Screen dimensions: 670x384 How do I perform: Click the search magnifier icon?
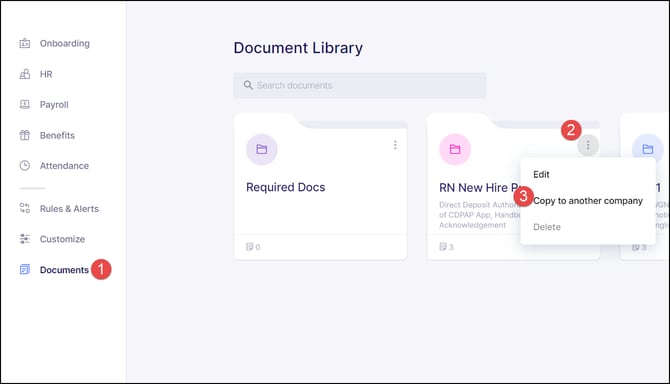248,85
